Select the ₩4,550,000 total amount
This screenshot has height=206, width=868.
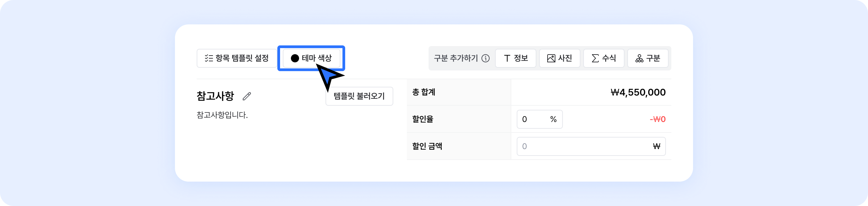tap(638, 92)
